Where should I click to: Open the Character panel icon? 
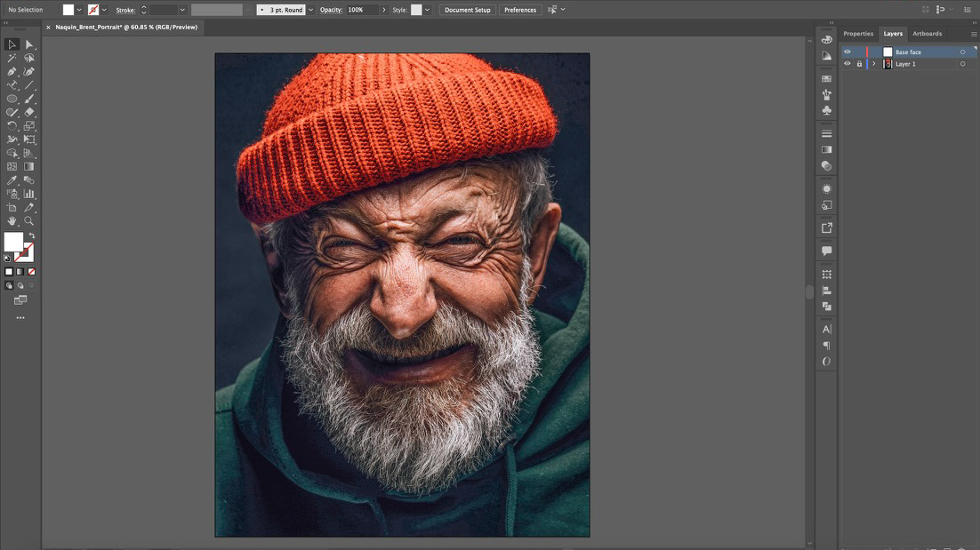tap(826, 330)
